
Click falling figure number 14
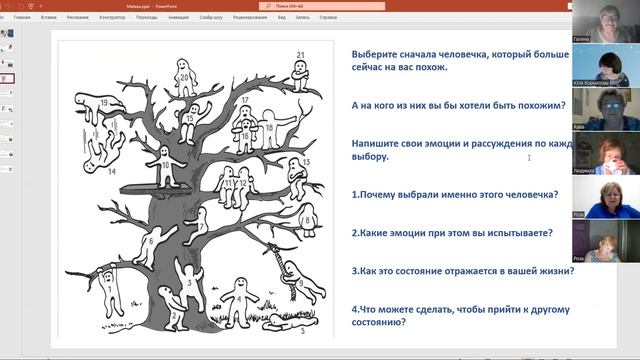point(104,152)
